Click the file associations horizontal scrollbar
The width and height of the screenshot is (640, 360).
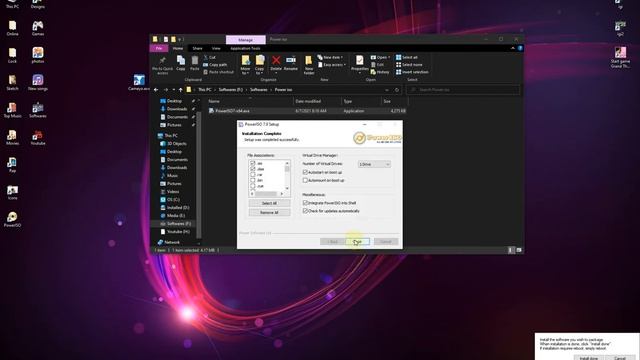[267, 194]
